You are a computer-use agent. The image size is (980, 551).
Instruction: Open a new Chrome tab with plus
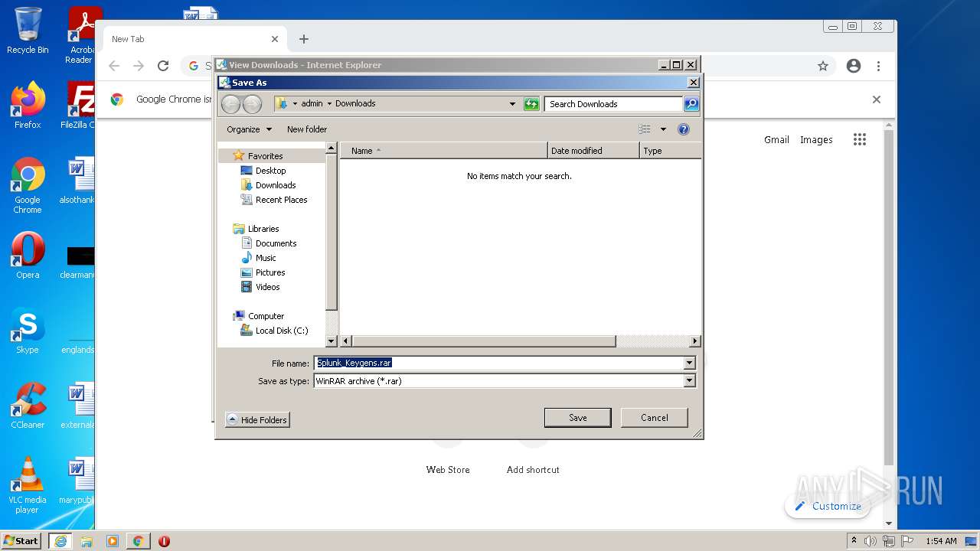(304, 39)
